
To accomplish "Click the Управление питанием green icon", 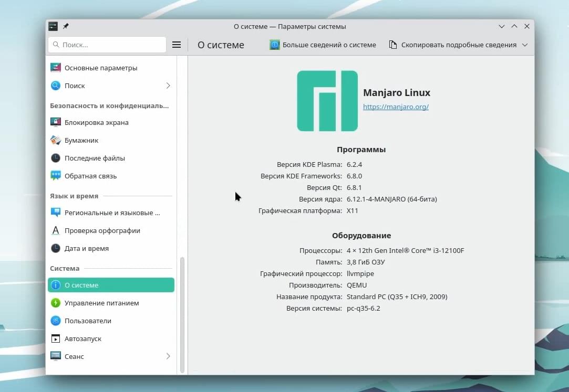I will click(56, 302).
